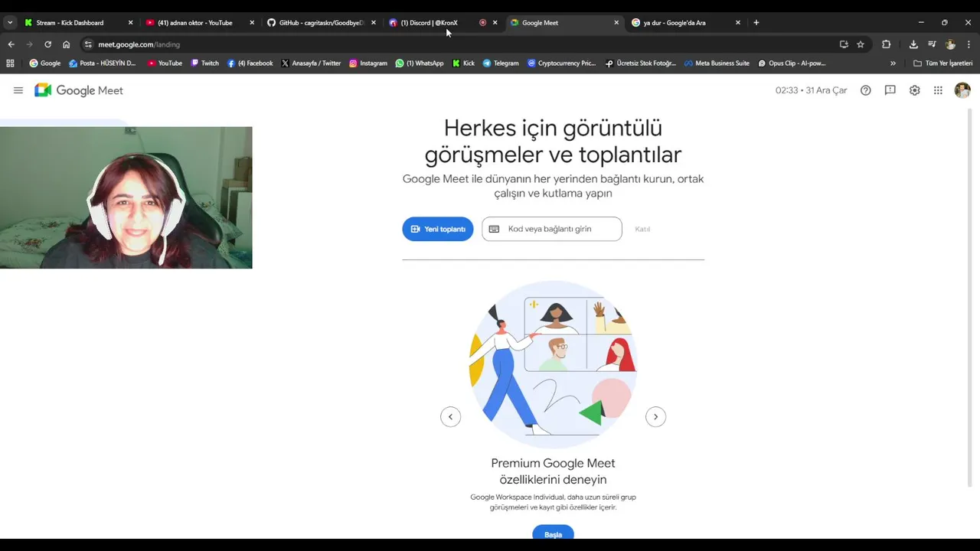Click the install/cast icon in address bar

pyautogui.click(x=844, y=44)
